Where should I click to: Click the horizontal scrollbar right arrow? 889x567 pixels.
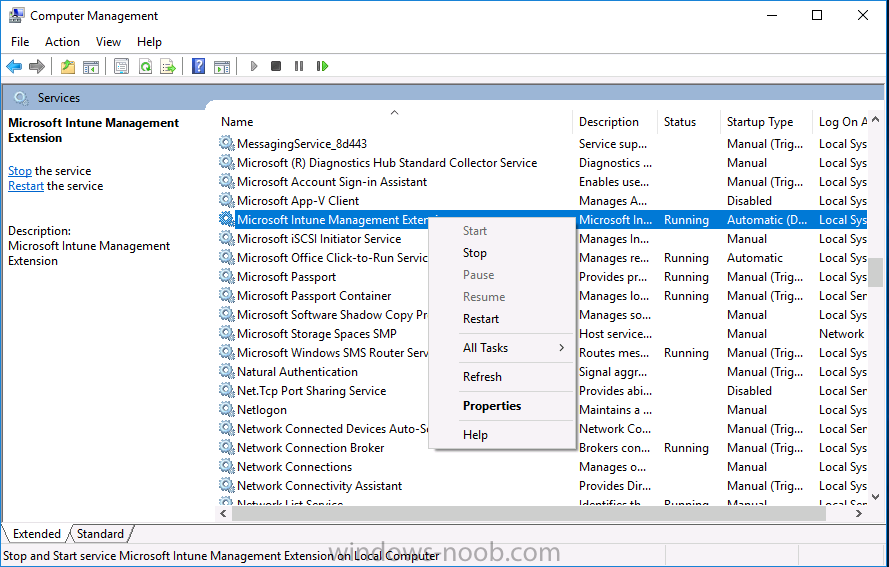point(860,514)
